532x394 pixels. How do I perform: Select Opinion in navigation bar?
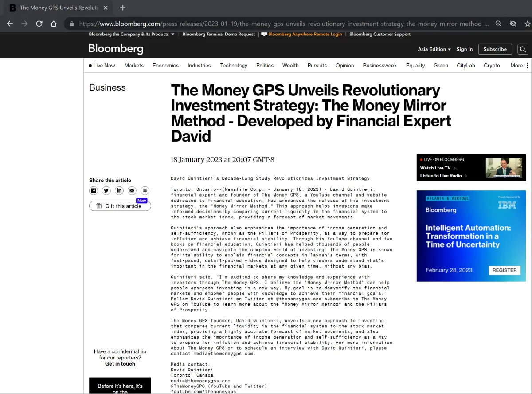(344, 66)
